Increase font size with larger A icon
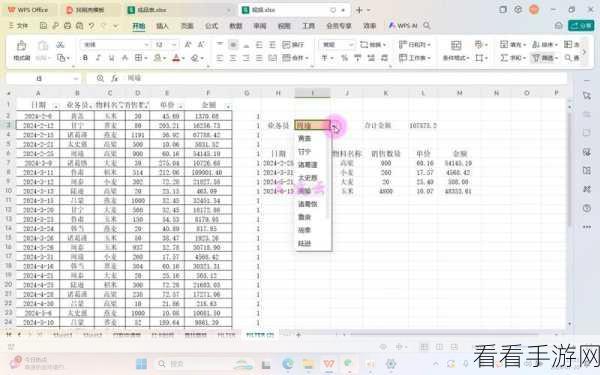Image resolution: width=600 pixels, height=375 pixels. (188, 45)
